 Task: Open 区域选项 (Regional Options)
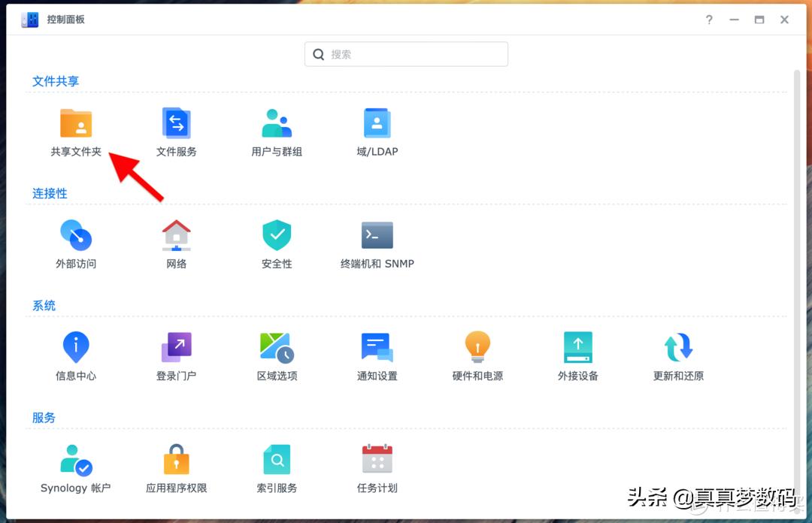pos(276,354)
